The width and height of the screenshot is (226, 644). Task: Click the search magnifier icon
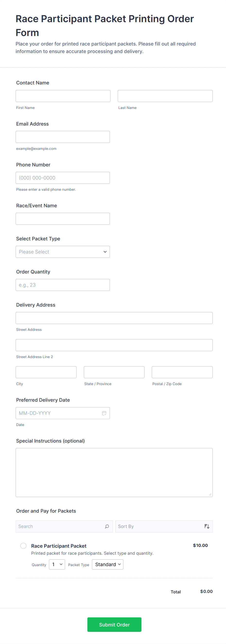point(107,526)
